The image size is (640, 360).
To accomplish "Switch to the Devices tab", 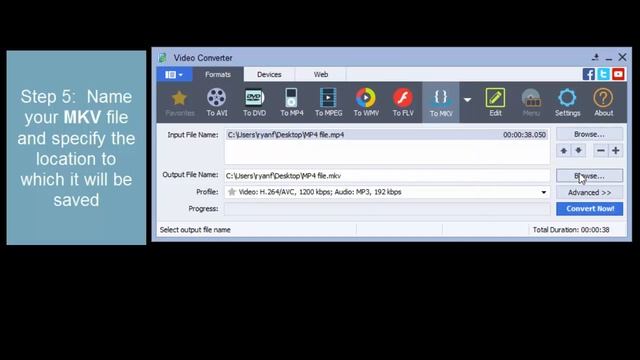I will pos(269,75).
